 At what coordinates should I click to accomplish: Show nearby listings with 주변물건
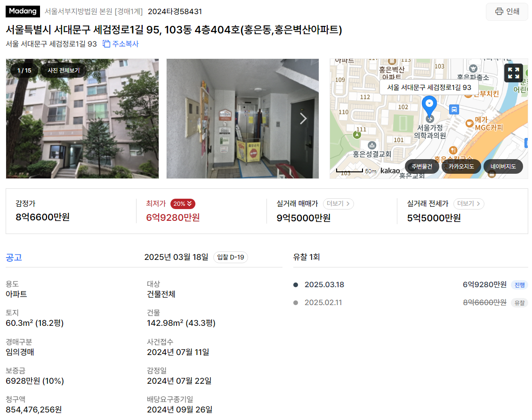(422, 167)
